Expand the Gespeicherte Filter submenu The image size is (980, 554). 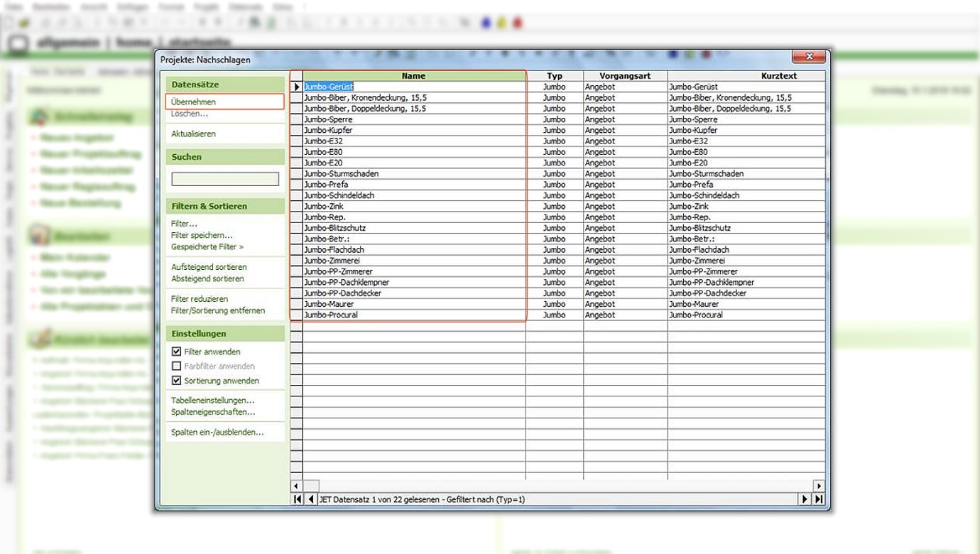click(207, 246)
